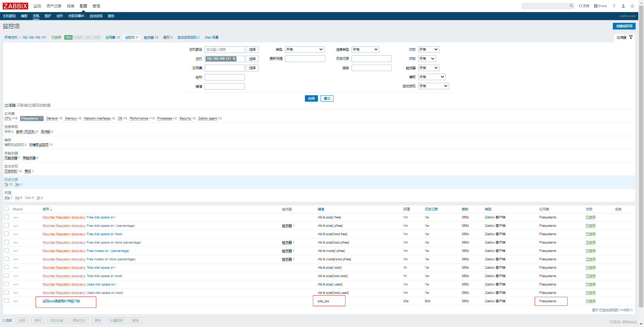Viewport: 644px width, 327px height.
Task: Open the type (类型) dropdown
Action: pyautogui.click(x=305, y=49)
